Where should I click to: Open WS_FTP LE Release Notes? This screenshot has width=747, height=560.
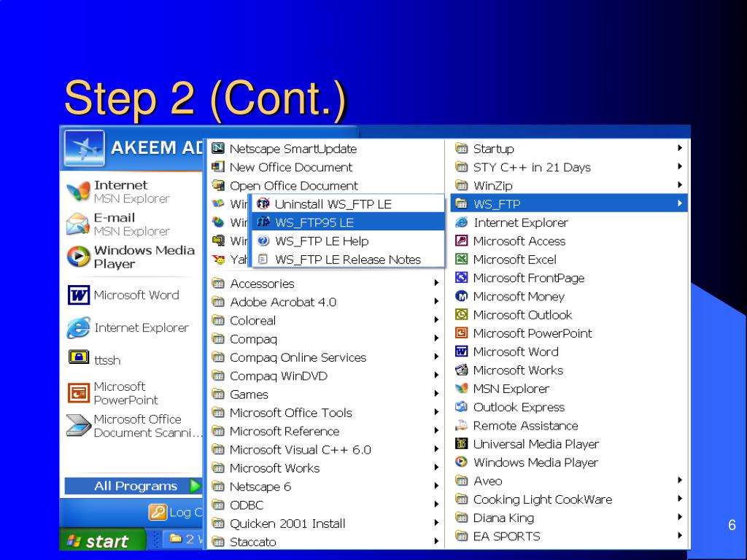click(348, 260)
